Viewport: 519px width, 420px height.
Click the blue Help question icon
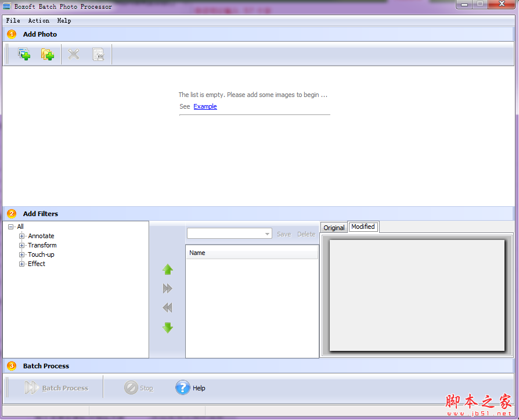(x=183, y=387)
